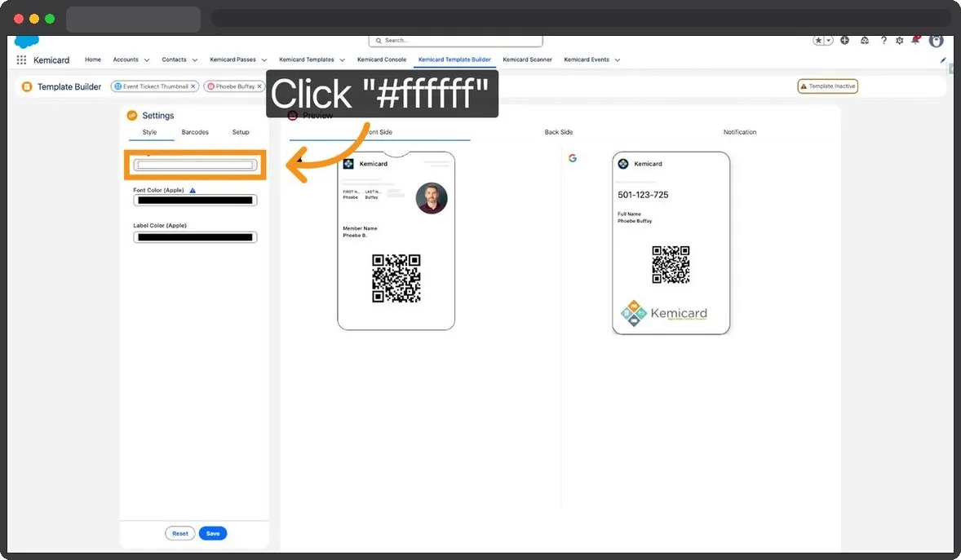Expand the Kemicard Templates dropdown chevron
The height and width of the screenshot is (560, 961).
point(342,60)
